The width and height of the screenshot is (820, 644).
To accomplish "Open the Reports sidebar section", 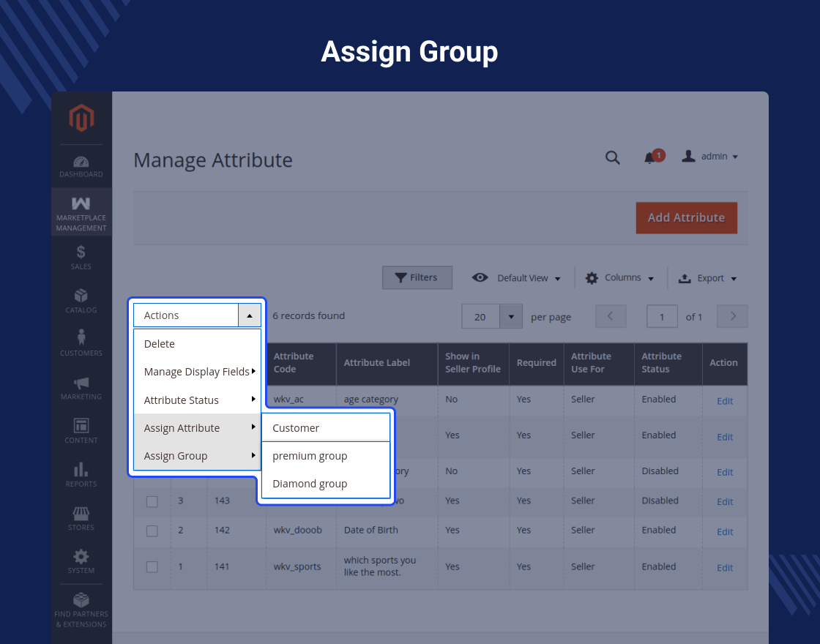I will (81, 475).
